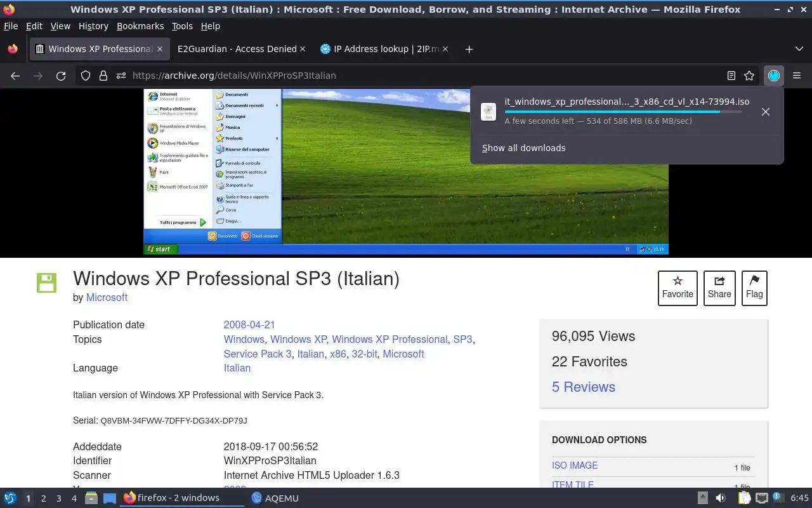Image resolution: width=812 pixels, height=508 pixels.
Task: Open a new tab with plus button
Action: (469, 49)
